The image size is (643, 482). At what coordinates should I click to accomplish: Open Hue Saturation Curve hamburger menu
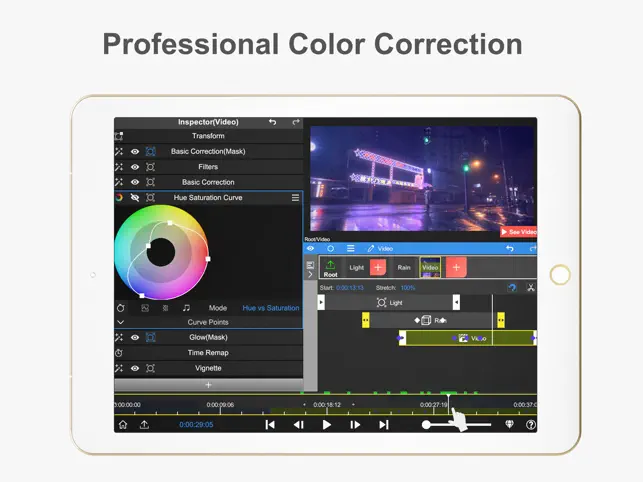click(x=295, y=198)
